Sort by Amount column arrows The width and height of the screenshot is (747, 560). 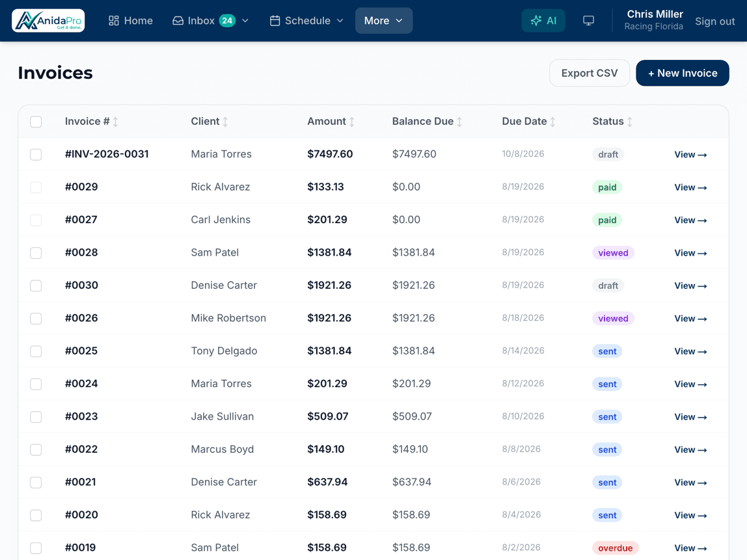point(351,122)
